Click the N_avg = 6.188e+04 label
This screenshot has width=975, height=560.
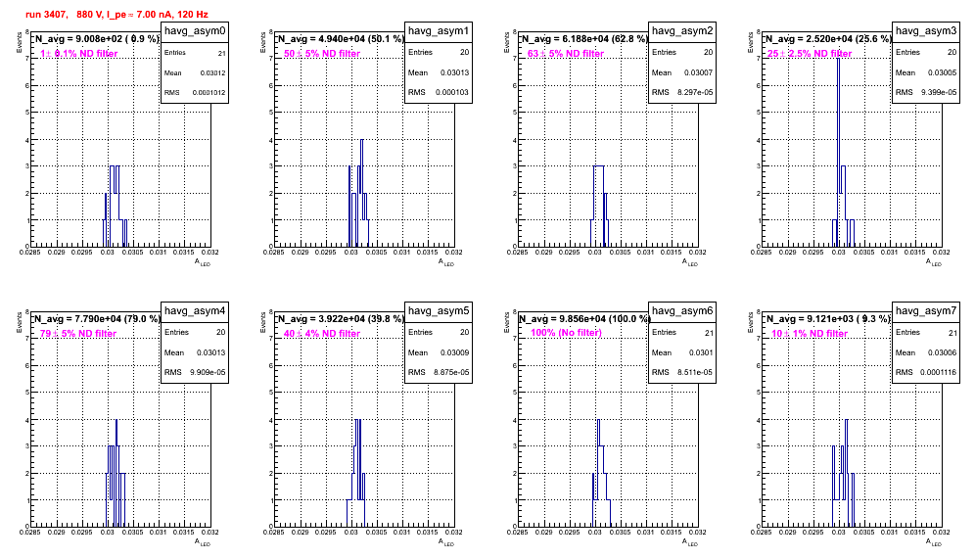pyautogui.click(x=584, y=38)
